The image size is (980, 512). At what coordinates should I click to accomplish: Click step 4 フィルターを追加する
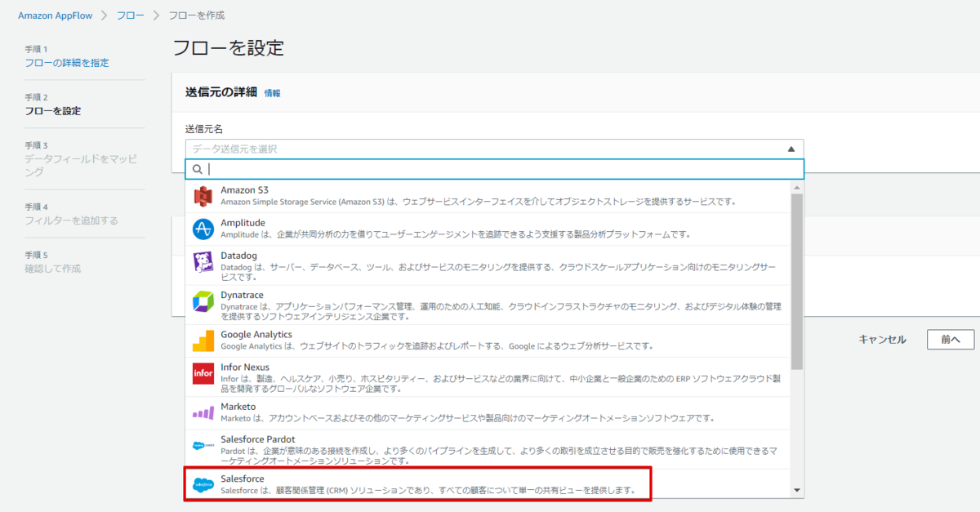71,220
